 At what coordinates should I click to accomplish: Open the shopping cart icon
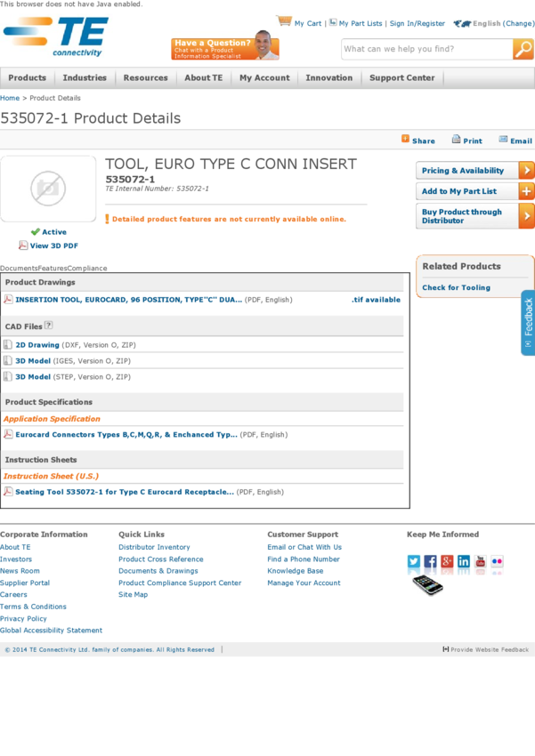coord(284,21)
